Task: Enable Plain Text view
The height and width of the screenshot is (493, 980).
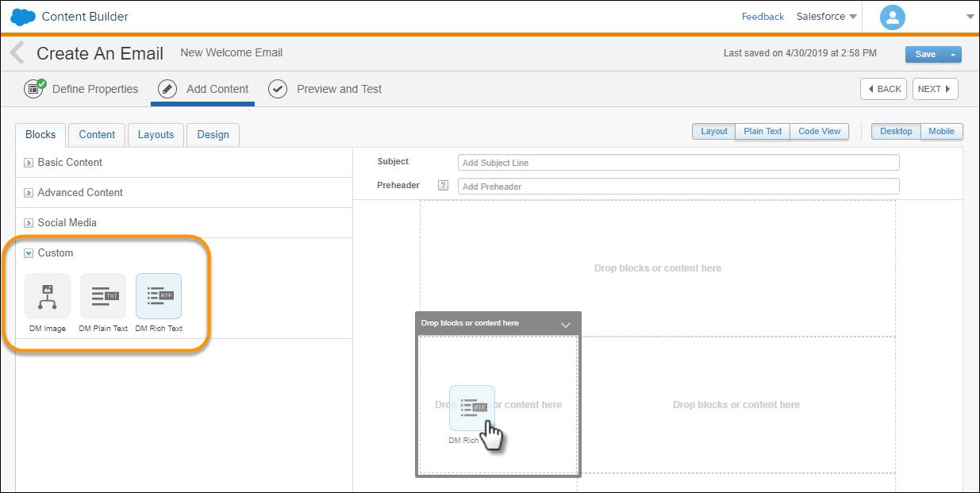Action: (762, 131)
